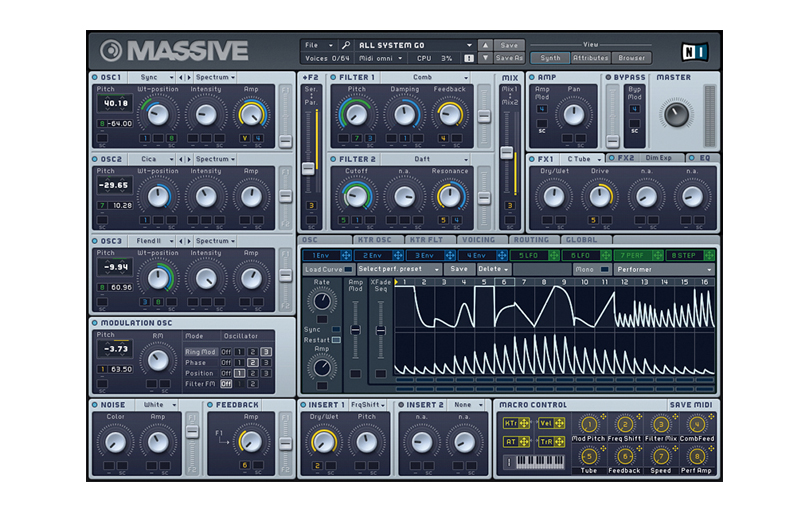This screenshot has height=510, width=800.
Task: Toggle the Mono switch in performer
Action: (605, 269)
